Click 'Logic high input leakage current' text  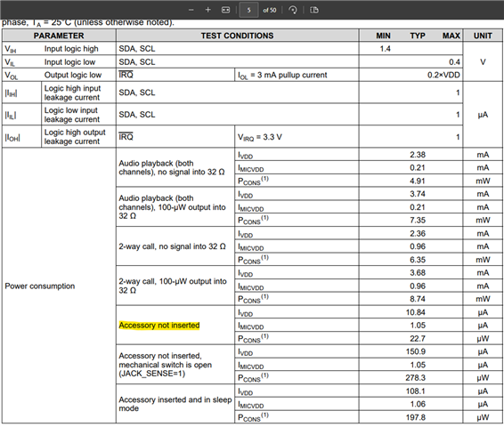click(72, 93)
